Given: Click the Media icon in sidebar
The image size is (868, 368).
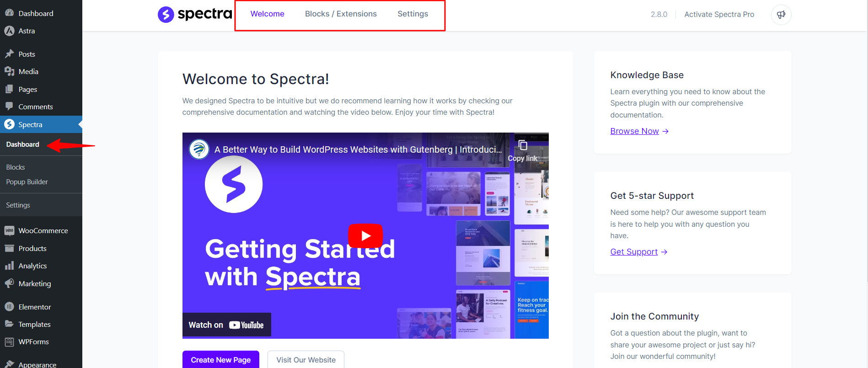Looking at the screenshot, I should (x=9, y=71).
